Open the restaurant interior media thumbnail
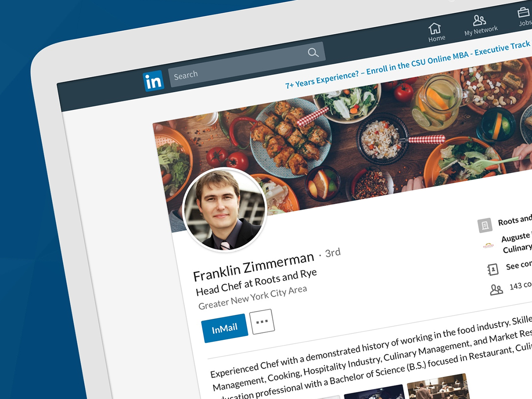The width and height of the screenshot is (532, 399). click(438, 387)
